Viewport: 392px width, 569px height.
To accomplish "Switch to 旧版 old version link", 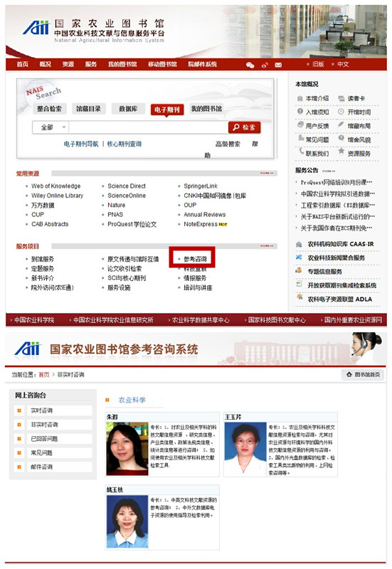I will 318,64.
